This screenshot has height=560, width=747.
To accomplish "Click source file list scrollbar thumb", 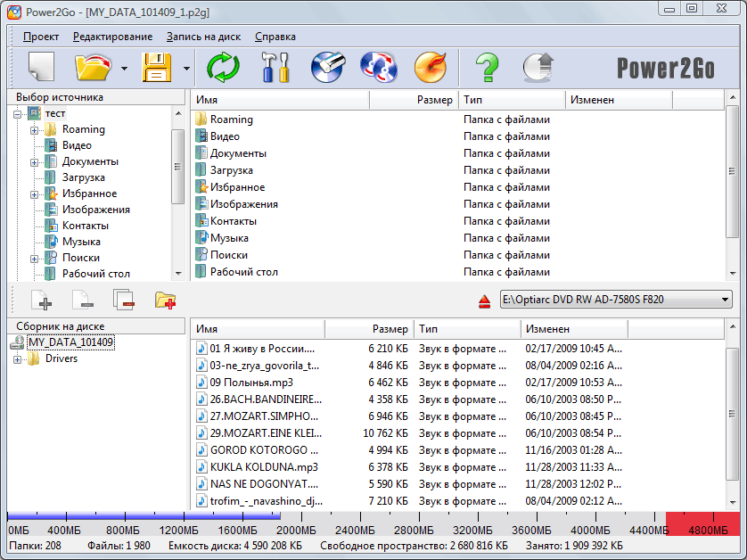I will 732,171.
